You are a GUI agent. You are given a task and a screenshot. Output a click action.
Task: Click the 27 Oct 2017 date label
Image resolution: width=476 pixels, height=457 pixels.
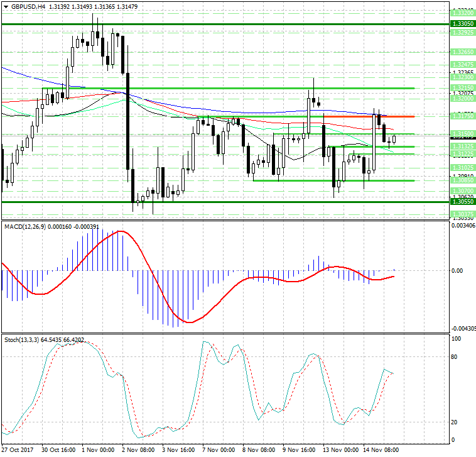tap(18, 451)
